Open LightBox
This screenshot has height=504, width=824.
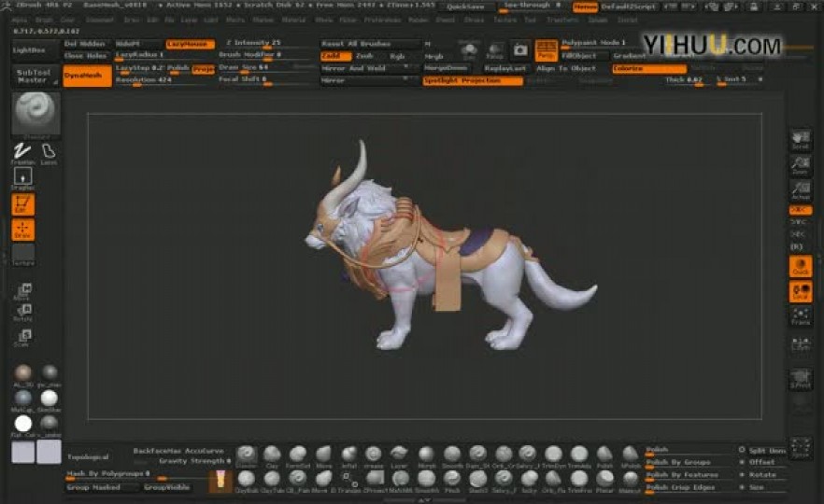(x=36, y=50)
